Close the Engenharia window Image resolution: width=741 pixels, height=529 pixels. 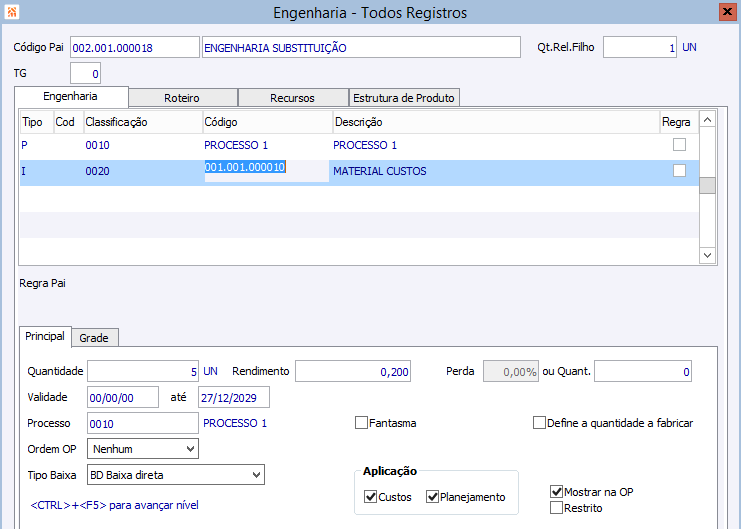click(727, 12)
